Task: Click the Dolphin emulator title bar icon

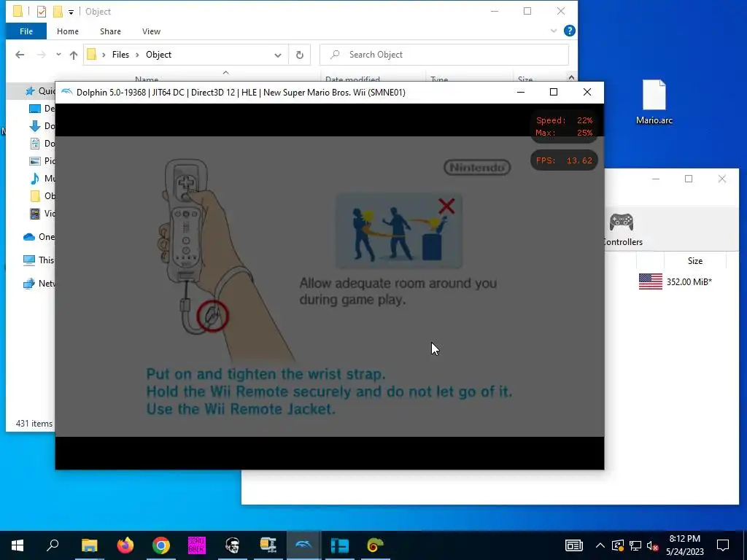Action: 67,92
